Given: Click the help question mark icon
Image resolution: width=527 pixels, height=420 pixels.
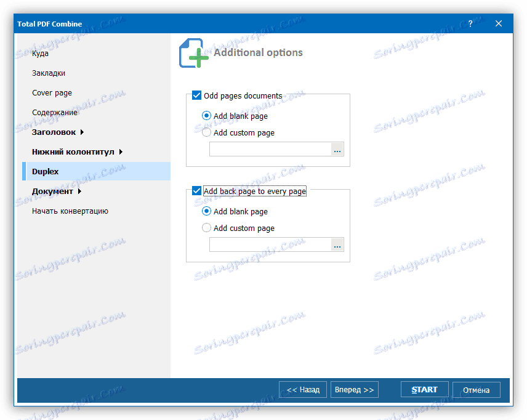Looking at the screenshot, I should 470,23.
